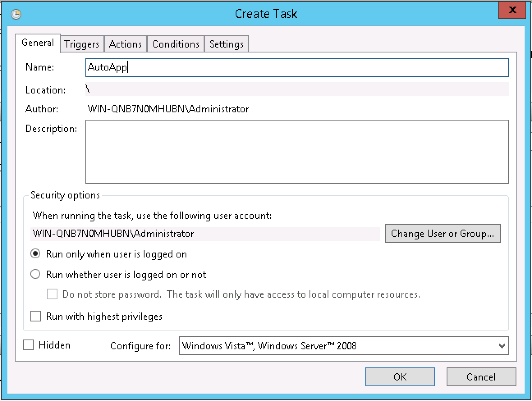Select the Conditions tab

[x=175, y=44]
